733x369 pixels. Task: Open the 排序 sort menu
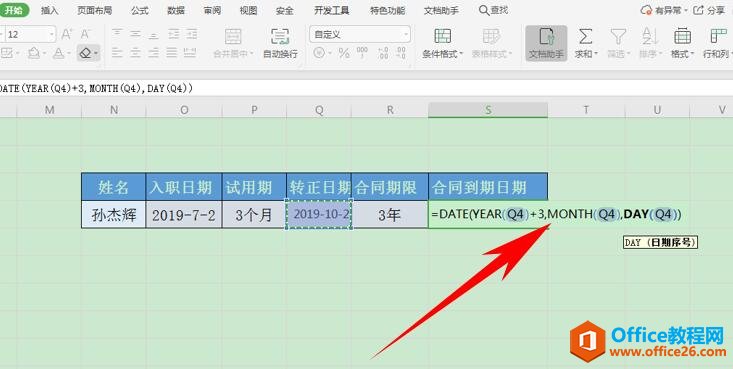650,43
